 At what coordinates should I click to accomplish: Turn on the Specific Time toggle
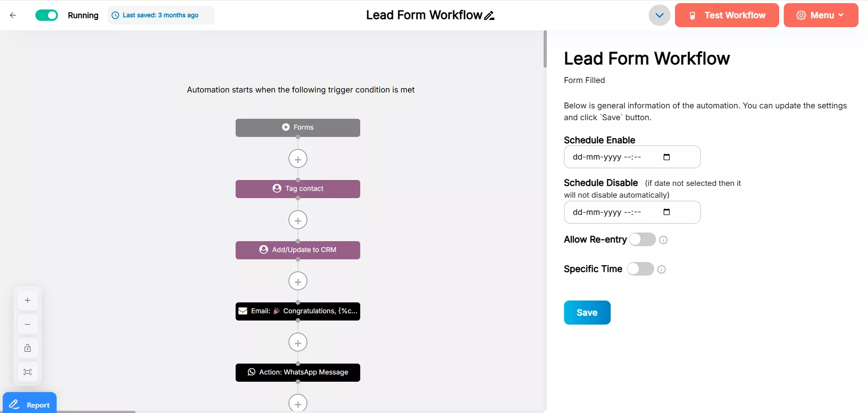pos(640,269)
